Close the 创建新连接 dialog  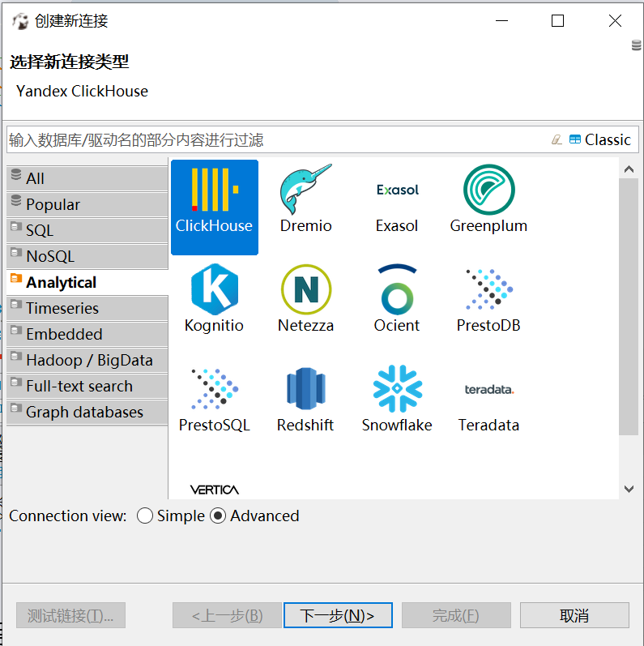click(615, 20)
